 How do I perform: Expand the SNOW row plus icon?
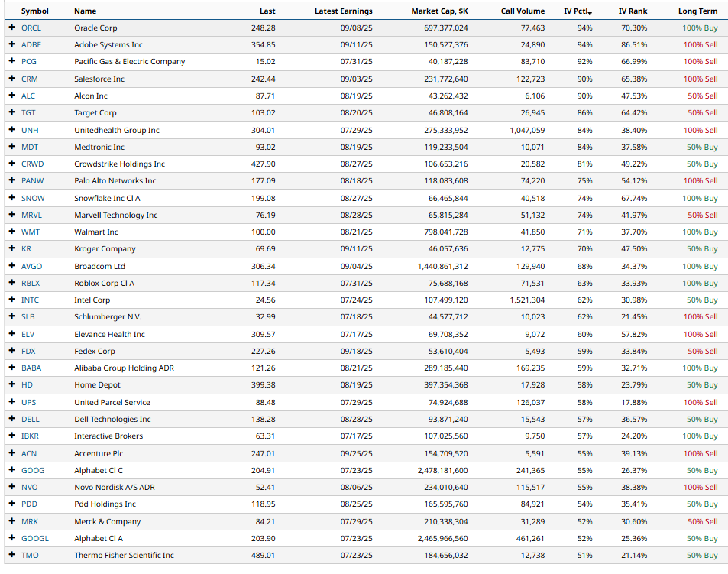12,198
